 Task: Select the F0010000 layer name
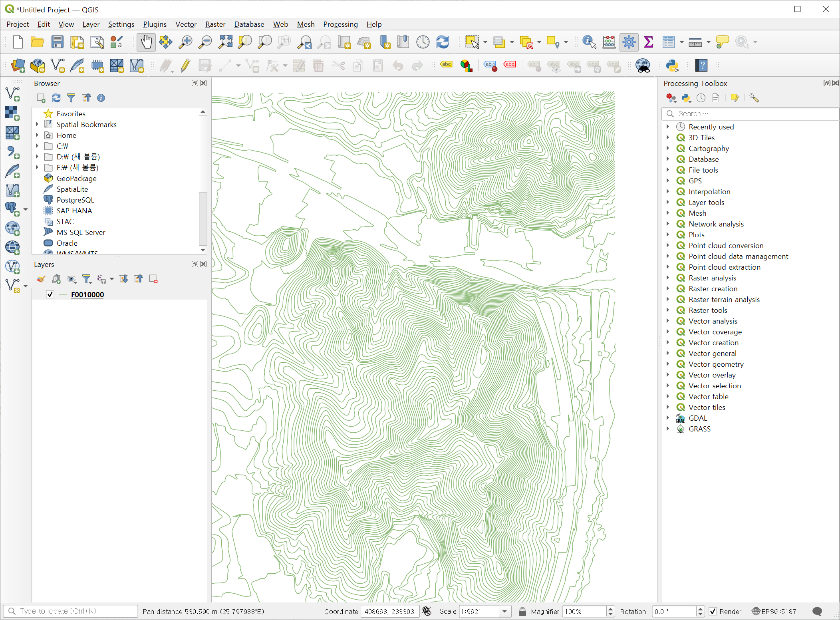[87, 294]
